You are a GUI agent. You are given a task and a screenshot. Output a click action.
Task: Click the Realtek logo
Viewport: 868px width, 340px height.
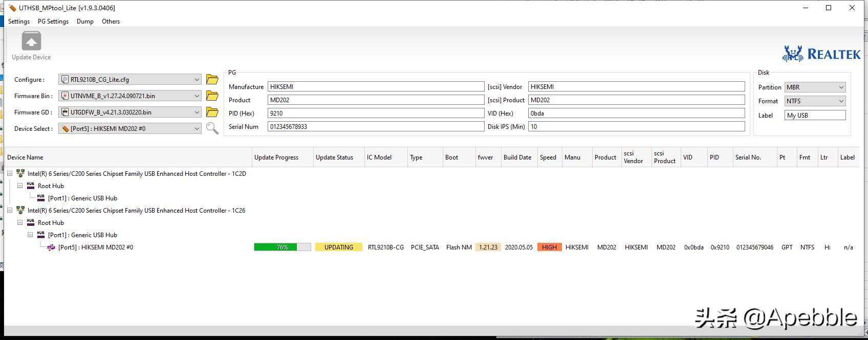pyautogui.click(x=821, y=54)
